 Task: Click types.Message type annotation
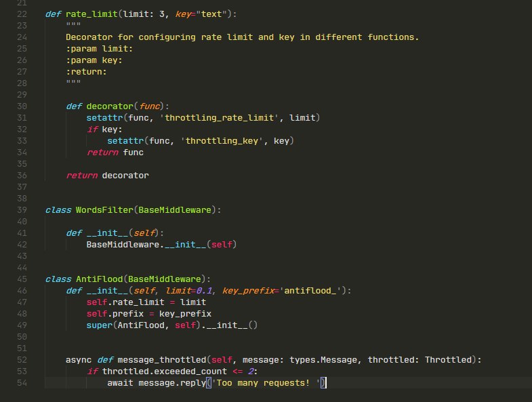(x=323, y=360)
